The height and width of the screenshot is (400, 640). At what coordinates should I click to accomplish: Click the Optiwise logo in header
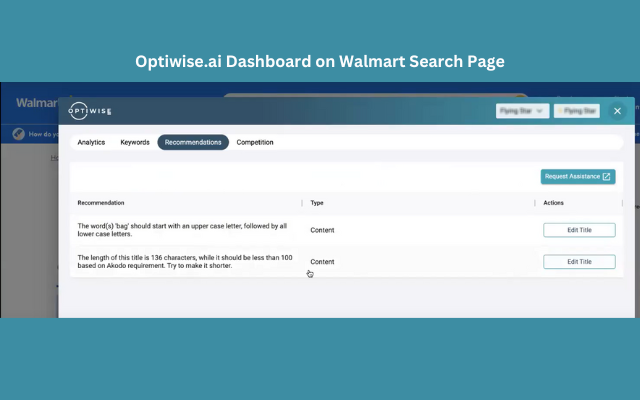click(x=91, y=111)
